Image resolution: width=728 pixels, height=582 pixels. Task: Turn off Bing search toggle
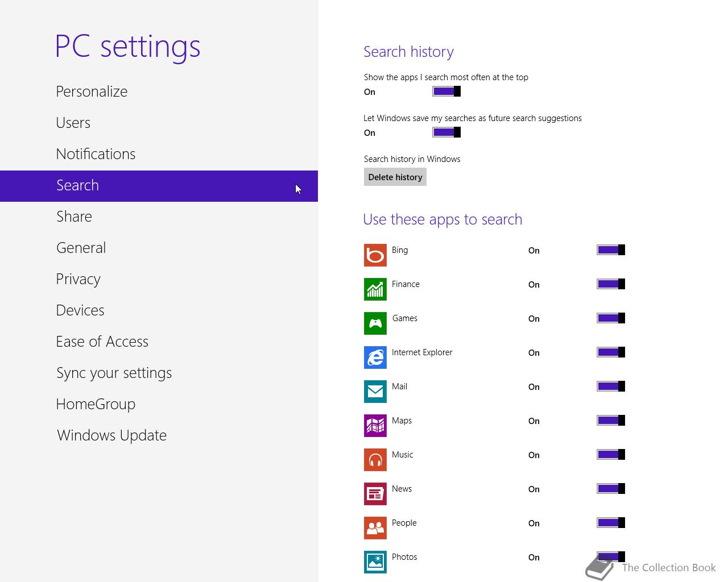coord(611,250)
